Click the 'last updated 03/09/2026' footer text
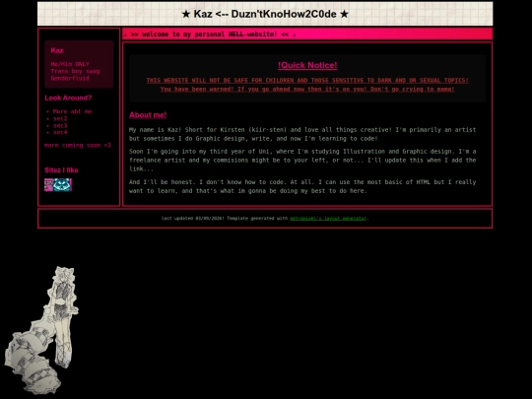Screen dimensions: 532x399 [x=192, y=219]
